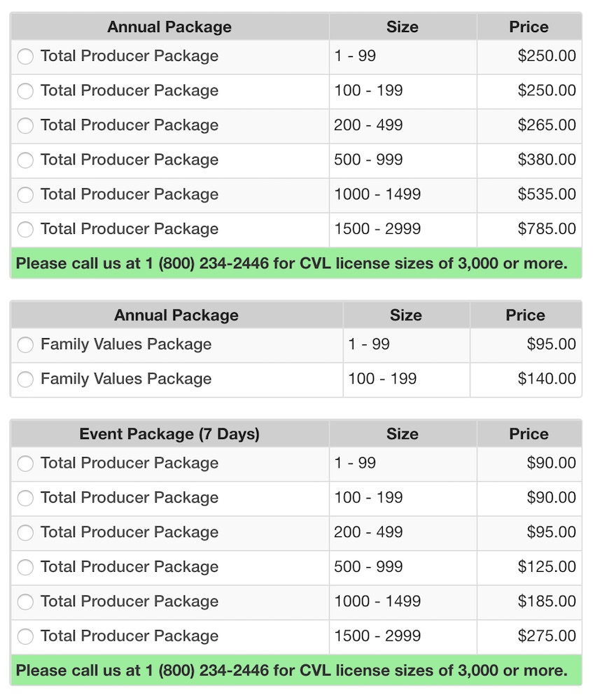
Task: Choose 7-day event package size 100 - 199
Action: (x=25, y=498)
